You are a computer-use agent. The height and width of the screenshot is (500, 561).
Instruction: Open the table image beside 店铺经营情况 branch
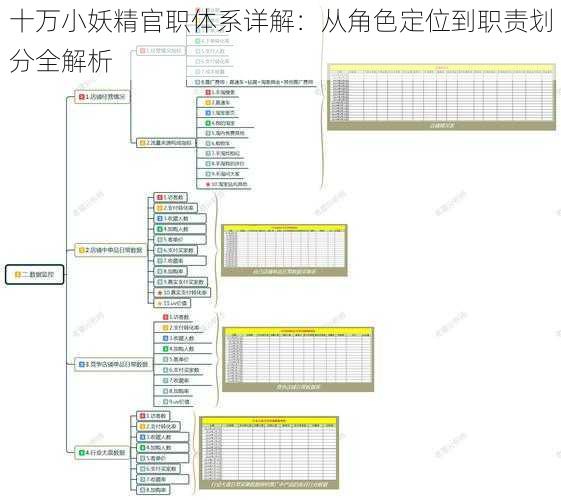point(442,97)
